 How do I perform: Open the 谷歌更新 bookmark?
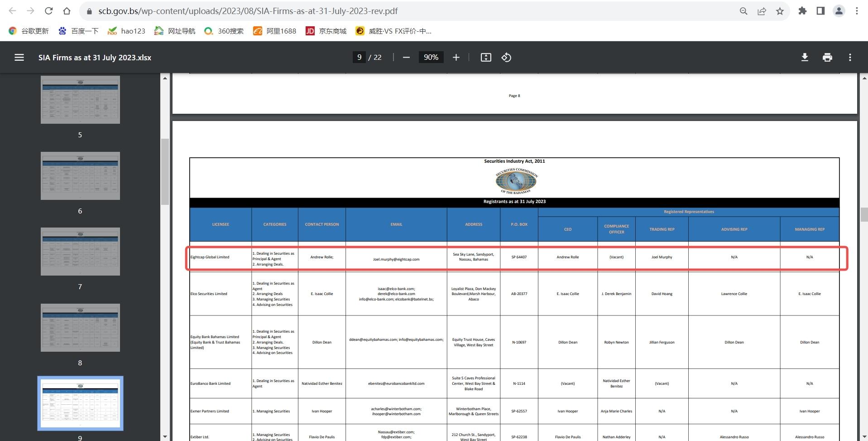29,31
